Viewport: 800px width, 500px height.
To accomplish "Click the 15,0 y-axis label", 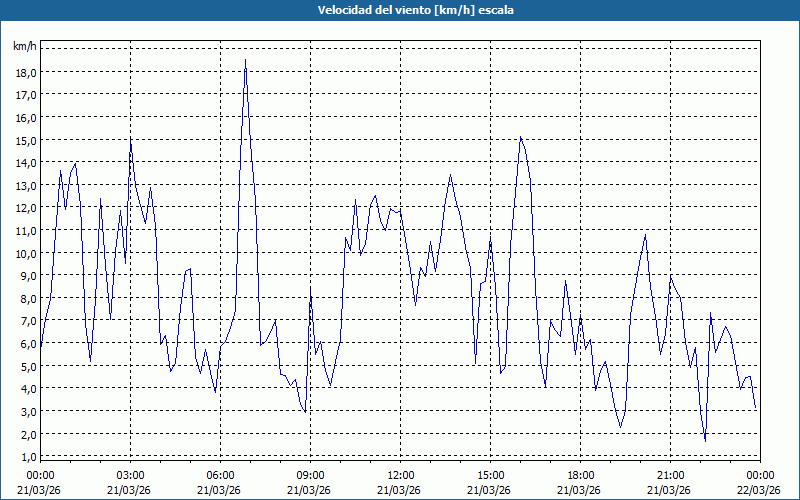I will [x=25, y=140].
